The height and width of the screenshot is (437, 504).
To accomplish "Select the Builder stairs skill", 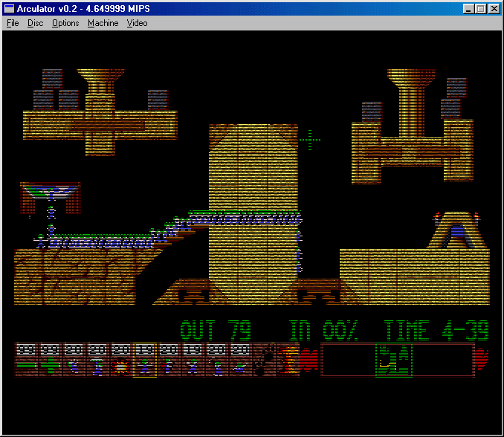I will coord(169,360).
